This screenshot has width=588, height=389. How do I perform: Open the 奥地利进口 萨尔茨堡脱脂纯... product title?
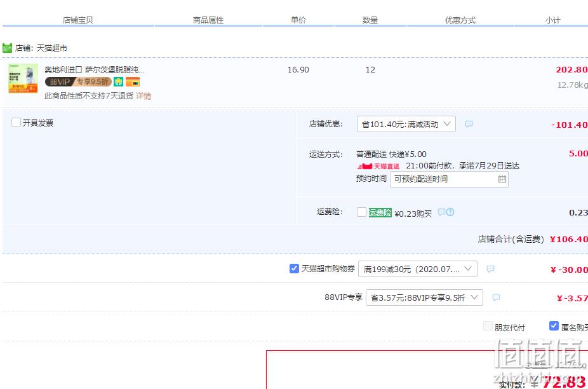95,69
